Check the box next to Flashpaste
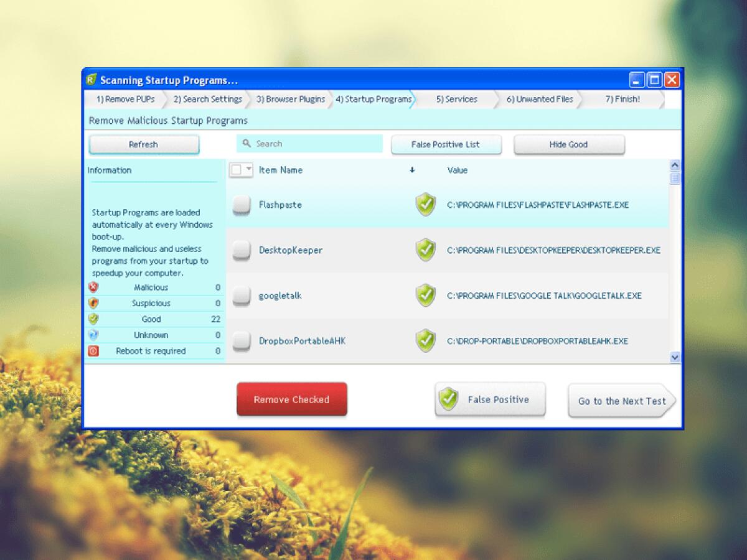 pos(241,206)
